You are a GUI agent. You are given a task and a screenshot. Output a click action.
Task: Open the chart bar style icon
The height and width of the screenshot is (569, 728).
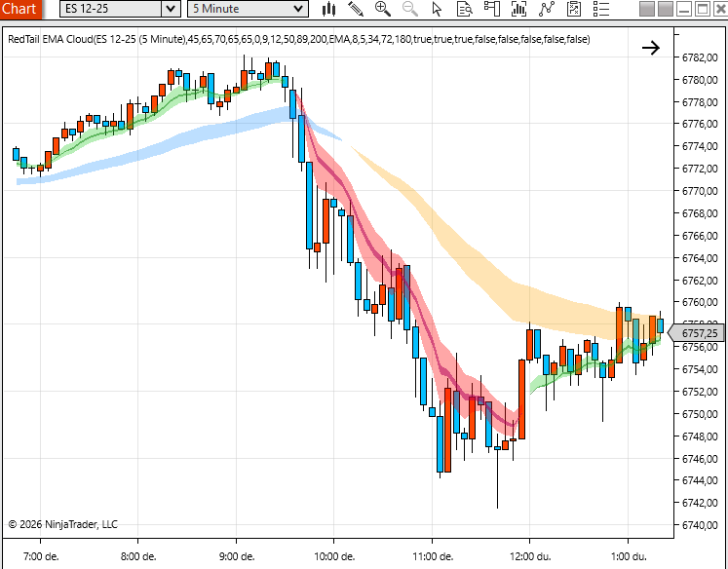pos(329,9)
